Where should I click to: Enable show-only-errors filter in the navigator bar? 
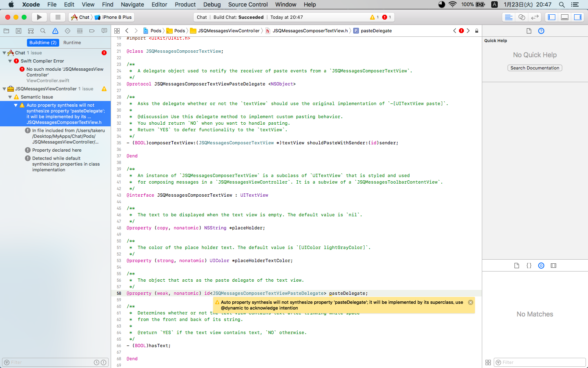(x=103, y=362)
